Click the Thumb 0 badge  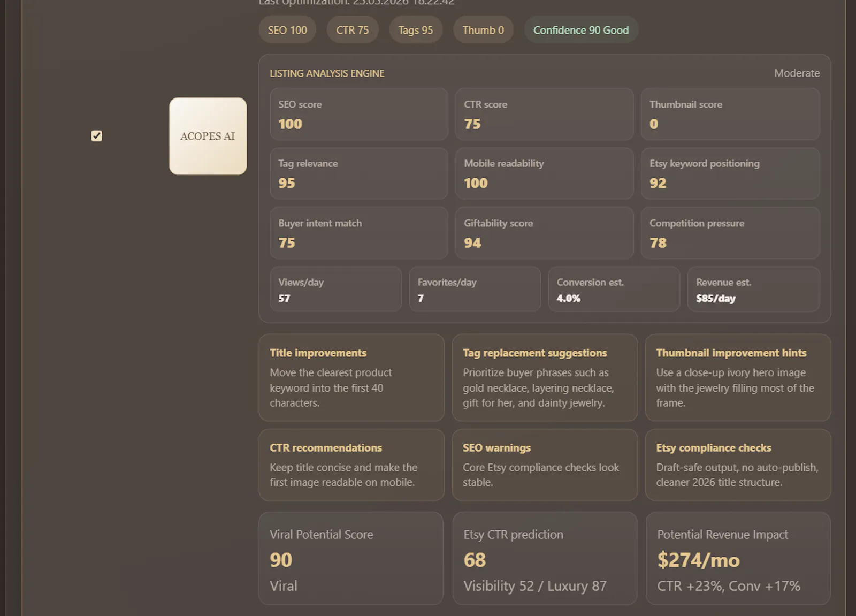point(483,30)
